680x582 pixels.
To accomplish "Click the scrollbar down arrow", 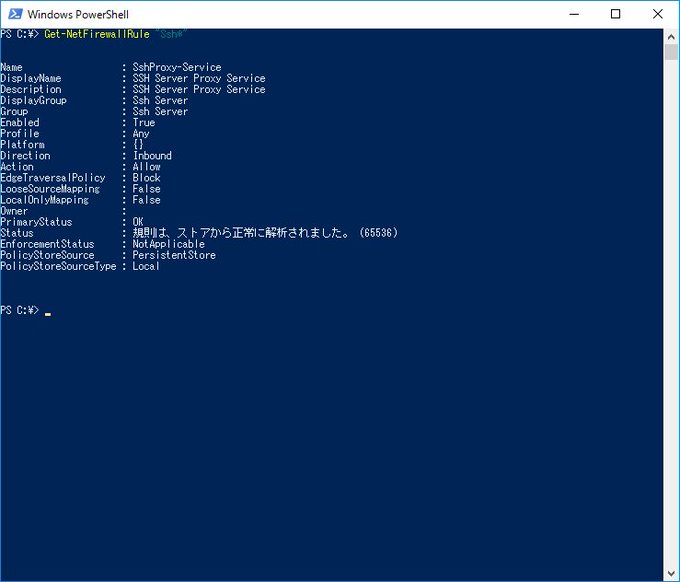I will coord(671,574).
